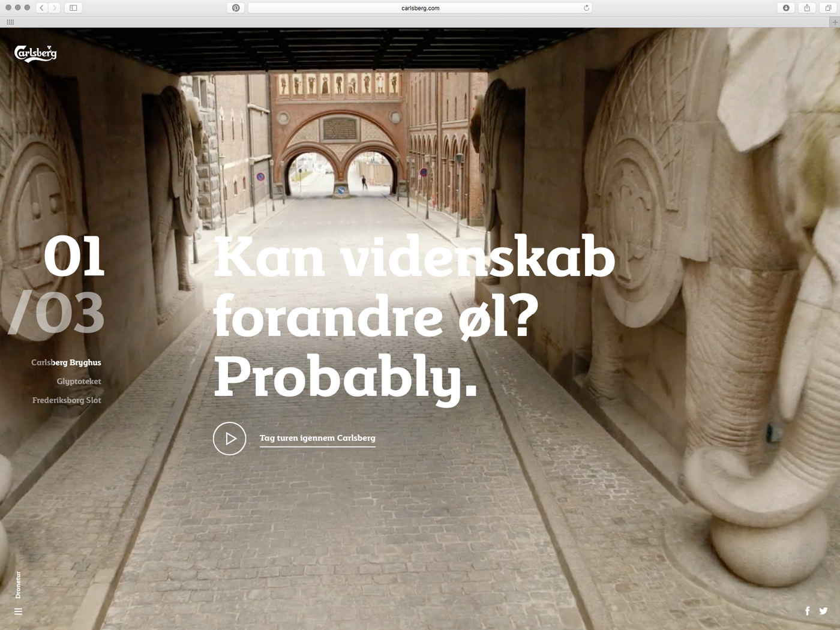Zoom the Safari window with green button
Image resolution: width=840 pixels, height=630 pixels.
click(27, 8)
